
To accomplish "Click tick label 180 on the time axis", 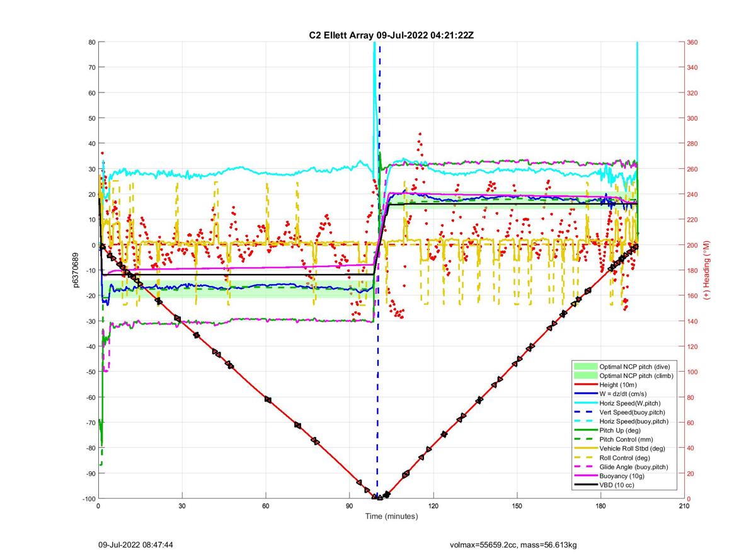I will point(600,506).
